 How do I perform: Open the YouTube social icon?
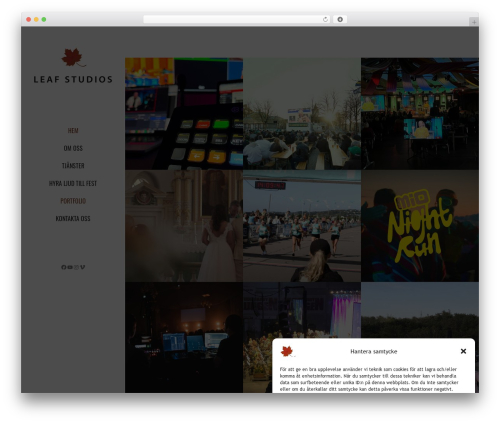click(70, 267)
